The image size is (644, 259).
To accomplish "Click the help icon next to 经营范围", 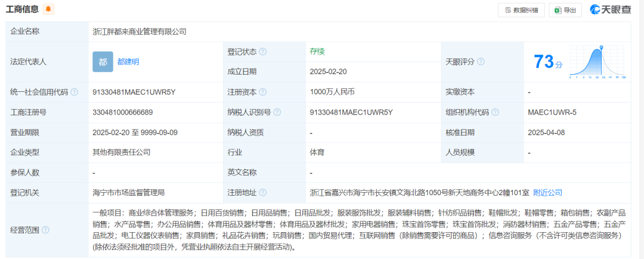I will (45, 230).
